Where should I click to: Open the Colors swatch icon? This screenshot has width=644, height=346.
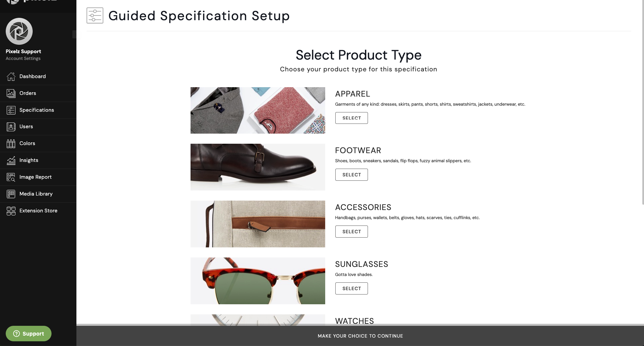11,143
